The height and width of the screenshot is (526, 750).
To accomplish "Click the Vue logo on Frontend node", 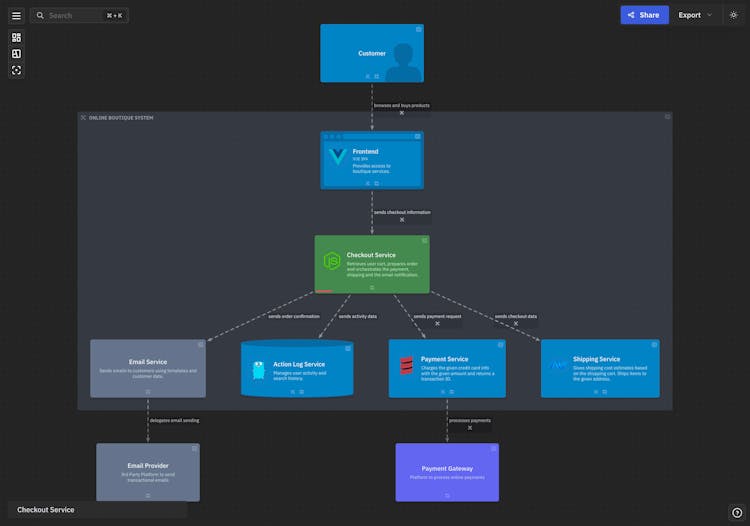I will pyautogui.click(x=337, y=156).
